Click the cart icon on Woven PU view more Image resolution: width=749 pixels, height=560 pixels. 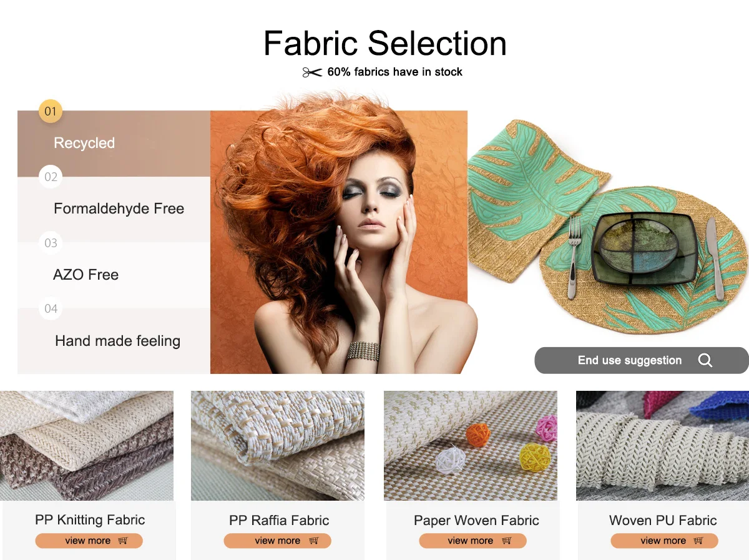[x=698, y=541]
